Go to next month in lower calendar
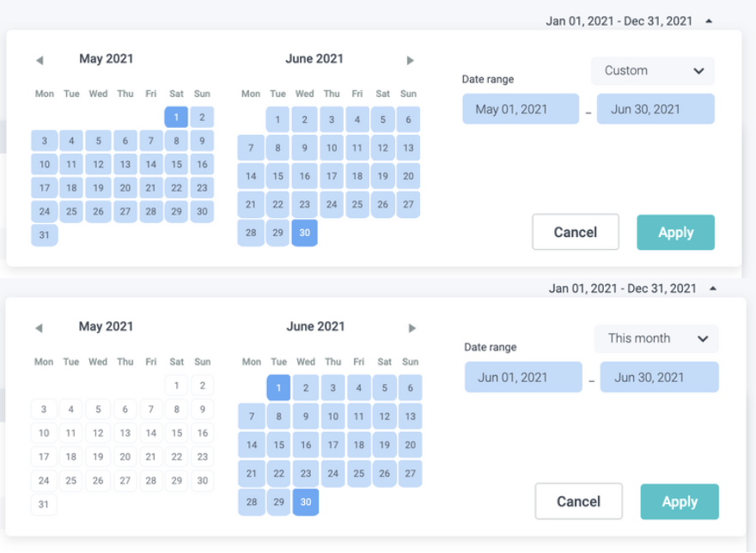Screen dimensions: 756x553 click(x=412, y=328)
